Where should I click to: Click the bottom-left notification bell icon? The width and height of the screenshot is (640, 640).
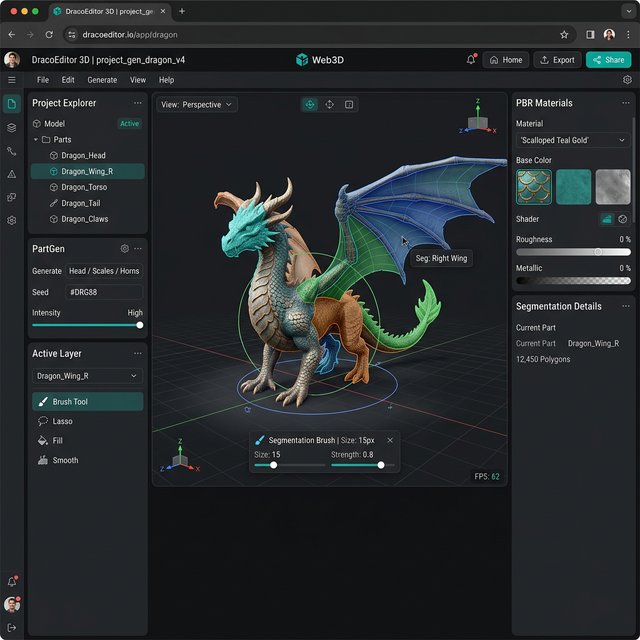(x=12, y=581)
